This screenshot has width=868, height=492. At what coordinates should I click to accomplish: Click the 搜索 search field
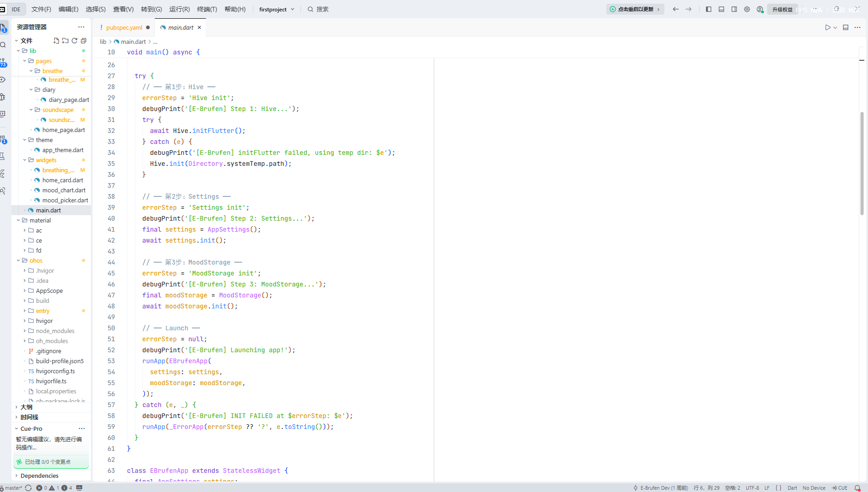point(318,9)
